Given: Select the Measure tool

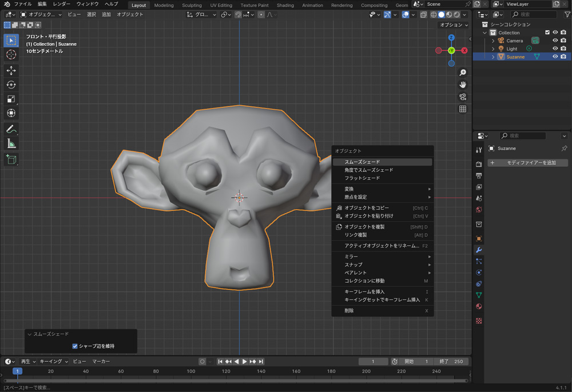Looking at the screenshot, I should click(x=11, y=143).
